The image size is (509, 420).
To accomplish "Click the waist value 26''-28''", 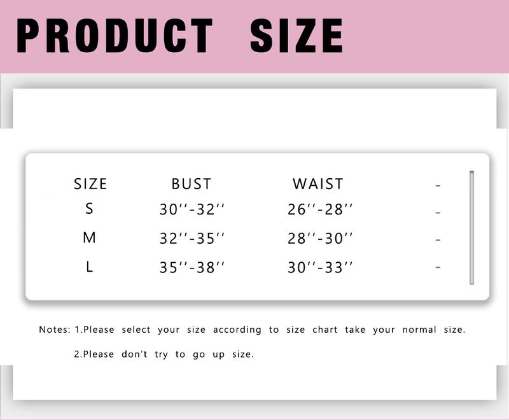I will click(320, 209).
